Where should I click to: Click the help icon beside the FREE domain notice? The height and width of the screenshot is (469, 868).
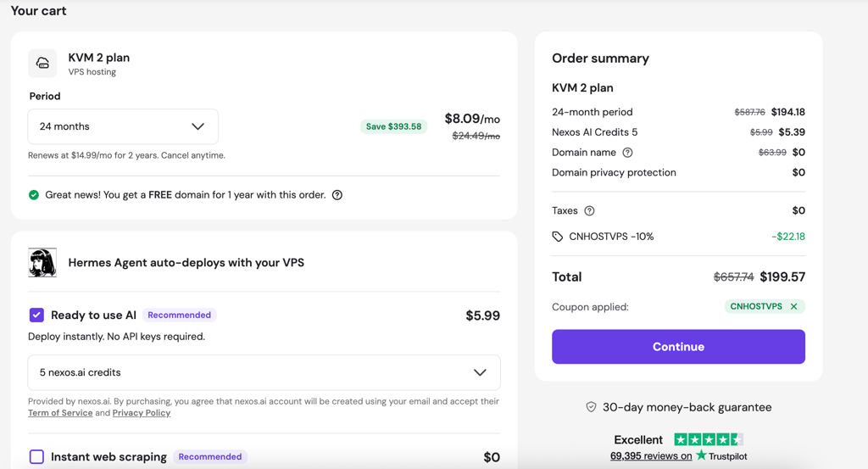tap(337, 195)
